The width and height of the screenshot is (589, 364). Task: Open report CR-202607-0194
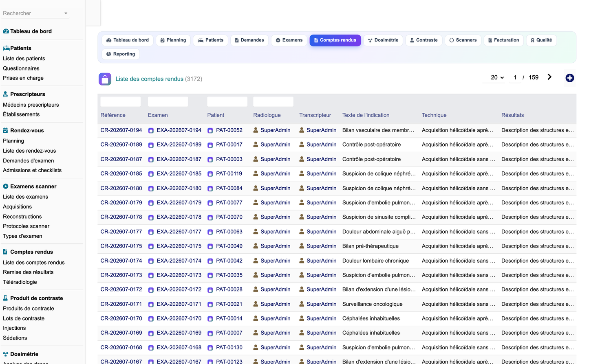[121, 130]
